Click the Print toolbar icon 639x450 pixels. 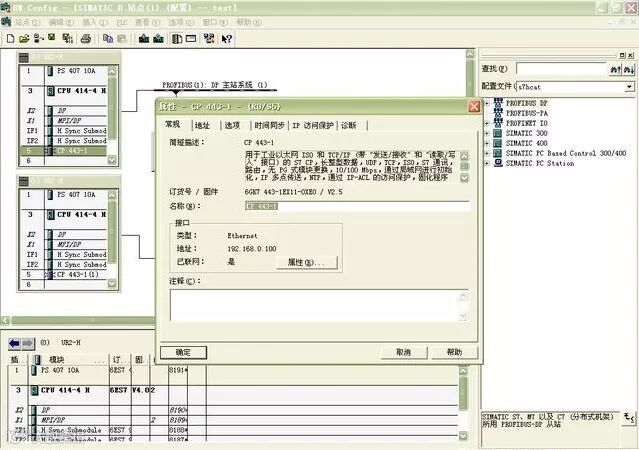point(86,39)
